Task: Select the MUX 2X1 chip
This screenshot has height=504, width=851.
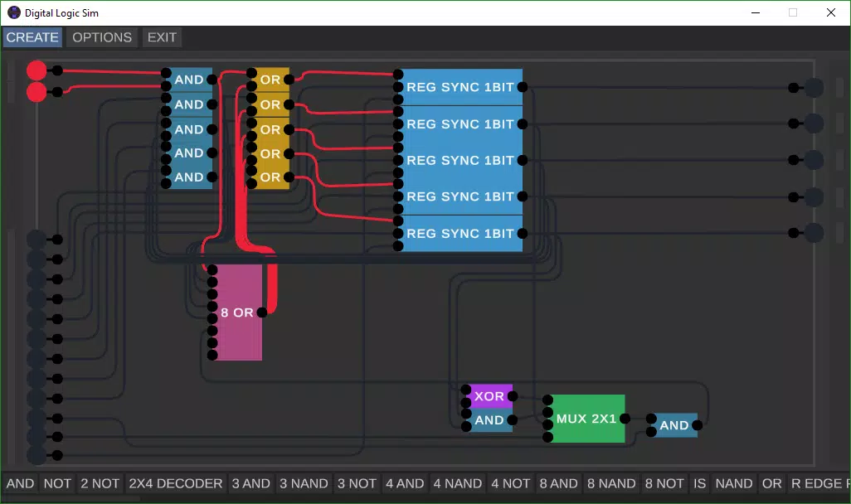Action: pyautogui.click(x=586, y=419)
